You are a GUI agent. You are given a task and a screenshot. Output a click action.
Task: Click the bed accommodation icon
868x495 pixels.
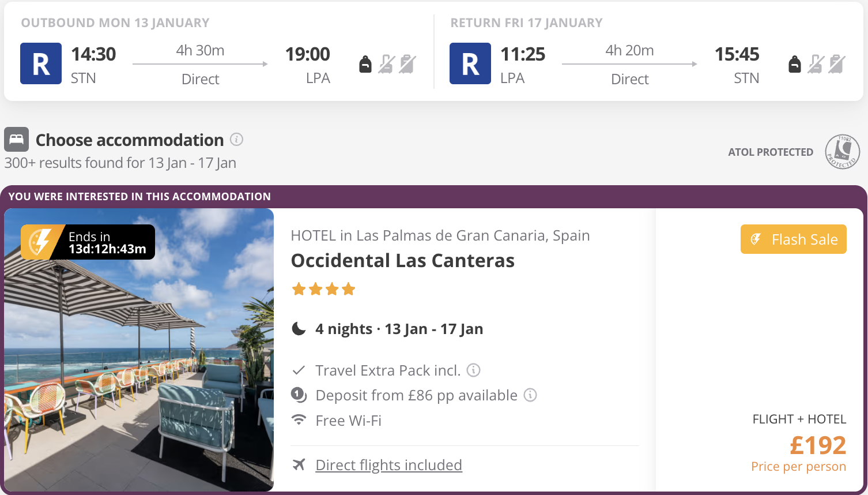point(16,140)
